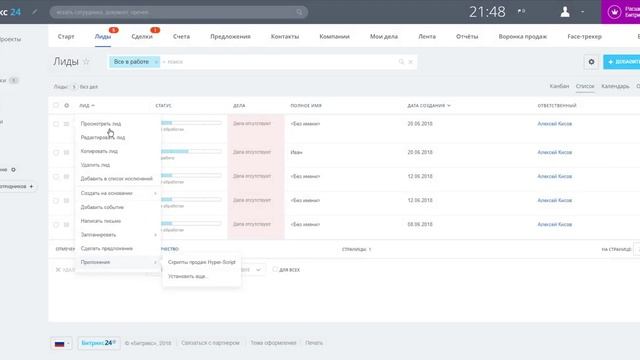Open the user profile avatar icon

pyautogui.click(x=565, y=11)
